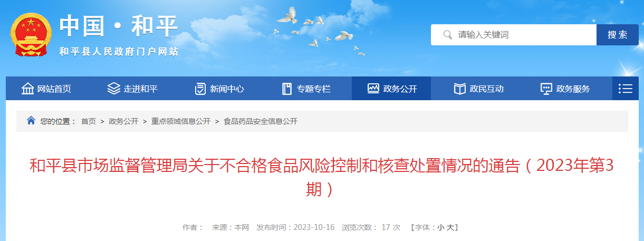Click the 专题专栏 bookmark icon

point(287,89)
